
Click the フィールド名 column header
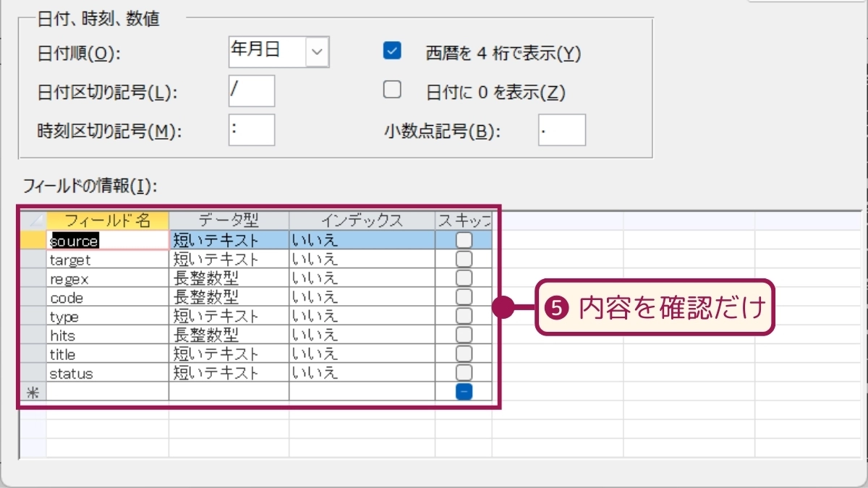tap(108, 220)
